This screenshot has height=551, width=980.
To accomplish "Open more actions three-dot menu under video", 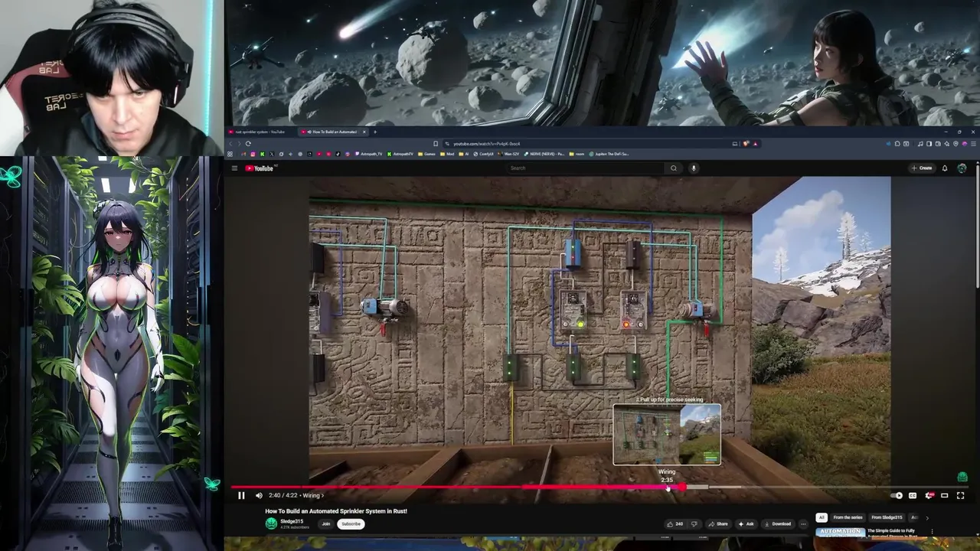I will point(803,524).
